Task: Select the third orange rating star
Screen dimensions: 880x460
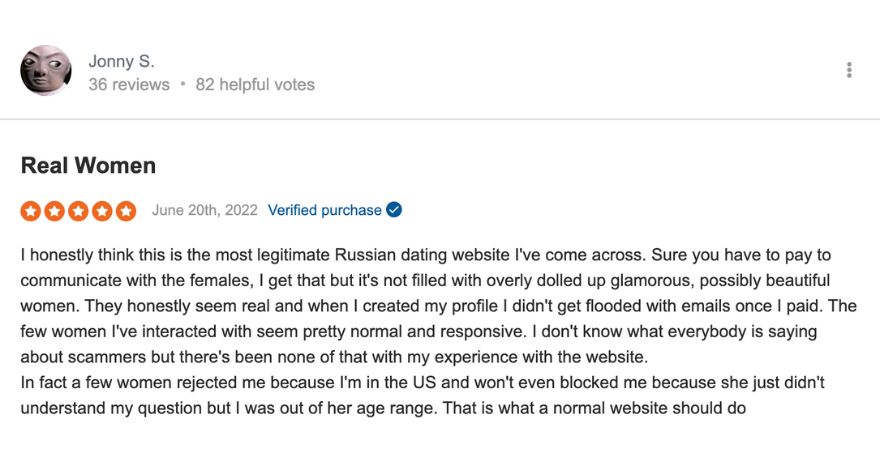Action: pyautogui.click(x=78, y=211)
